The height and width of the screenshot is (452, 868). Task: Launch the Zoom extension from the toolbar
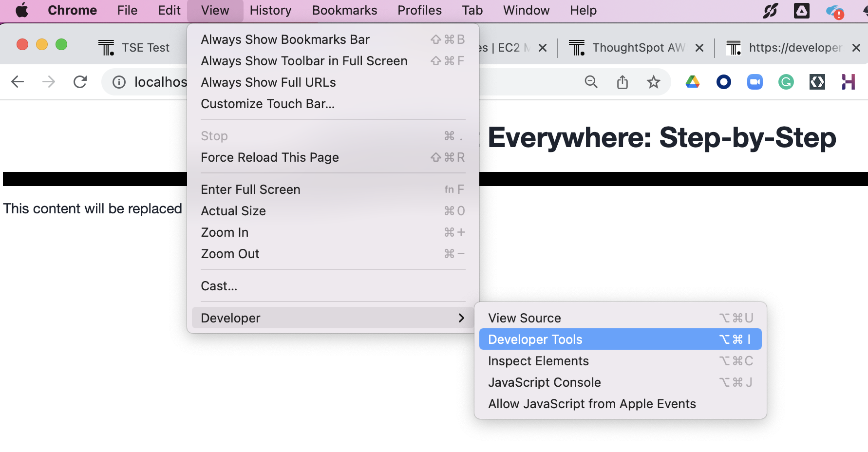tap(755, 82)
